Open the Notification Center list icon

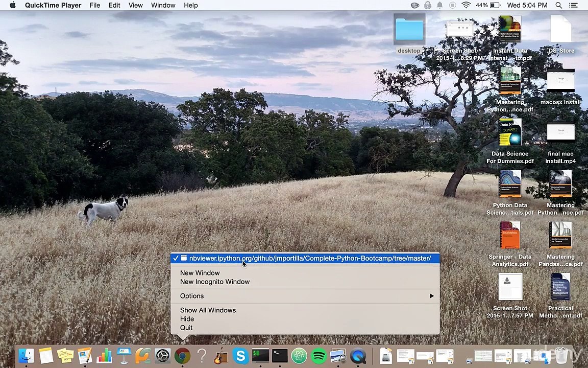[x=574, y=5]
